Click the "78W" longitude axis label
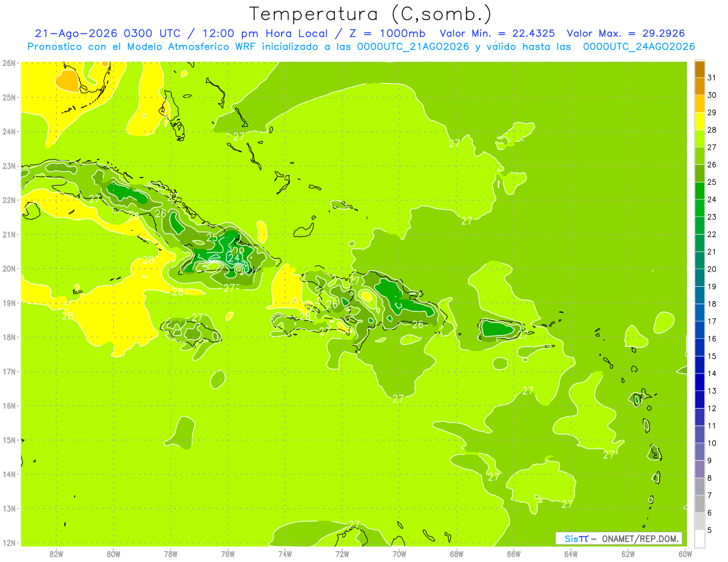Image resolution: width=728 pixels, height=562 pixels. pyautogui.click(x=170, y=553)
